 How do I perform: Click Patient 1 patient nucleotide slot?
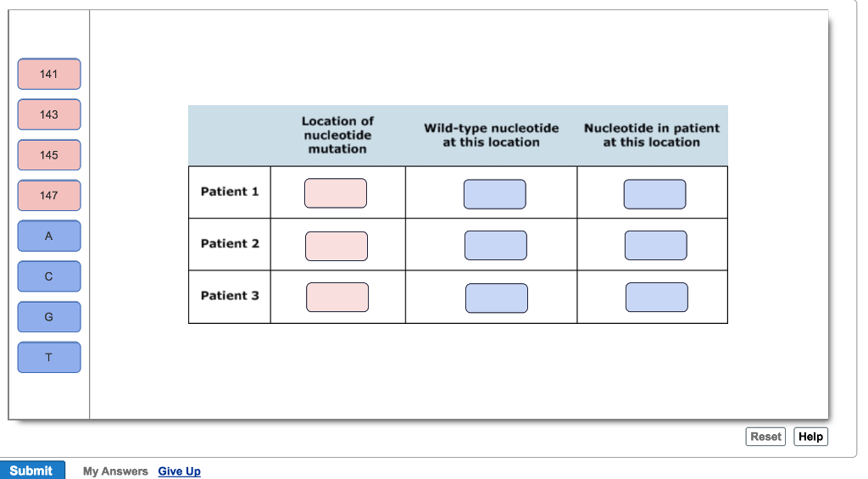click(655, 194)
